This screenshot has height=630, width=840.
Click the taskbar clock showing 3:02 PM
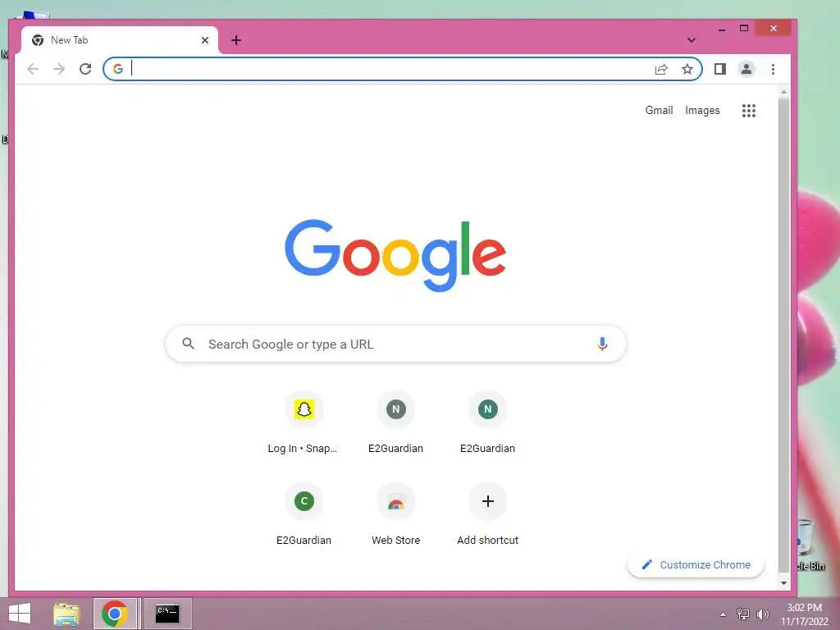(805, 614)
